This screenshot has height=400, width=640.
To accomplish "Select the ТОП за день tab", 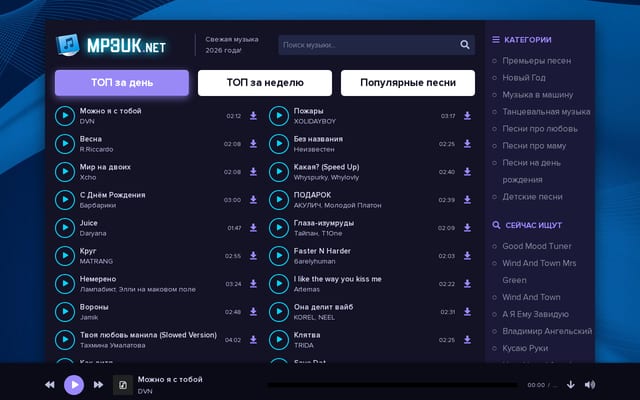I will 122,83.
